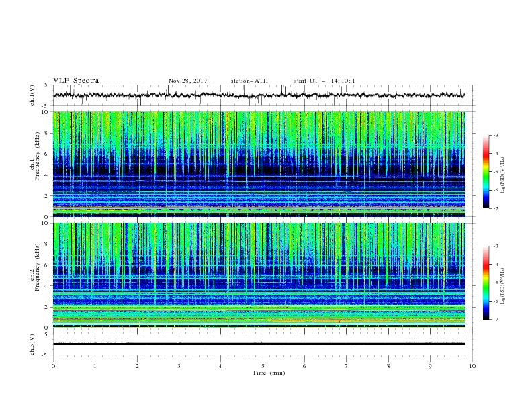Click the "9" tick on the time axis
The width and height of the screenshot is (532, 411).
tap(430, 366)
